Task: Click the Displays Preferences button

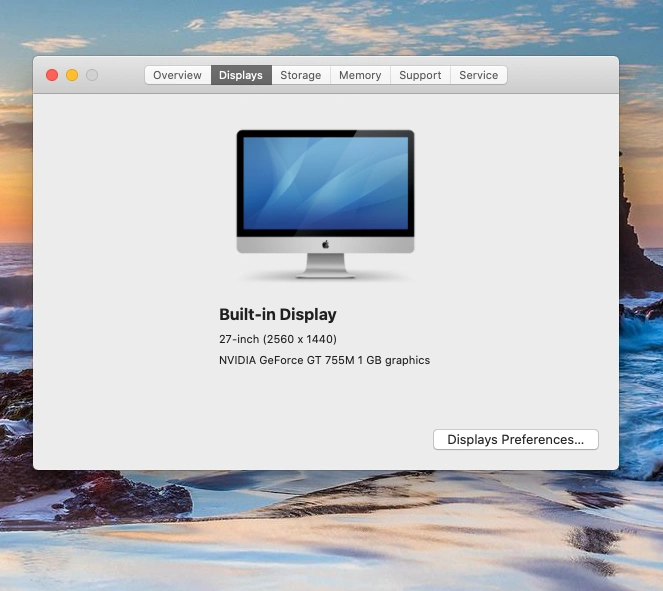Action: click(515, 440)
